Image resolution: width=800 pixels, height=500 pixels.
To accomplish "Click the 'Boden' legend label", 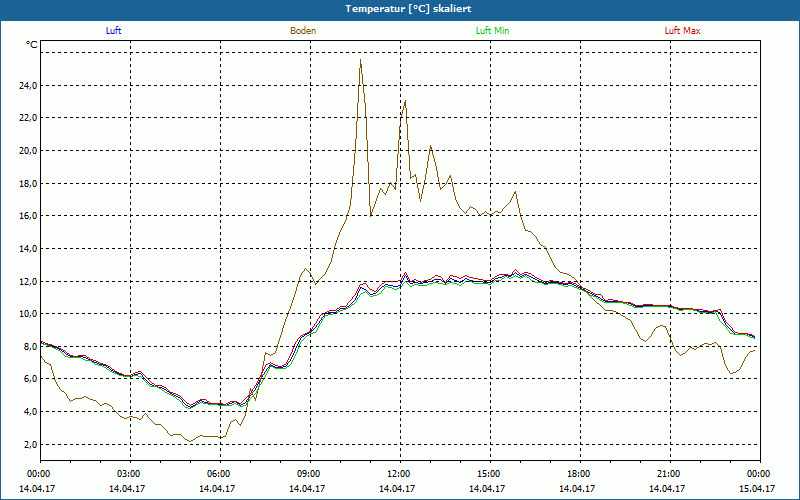I will click(x=303, y=31).
